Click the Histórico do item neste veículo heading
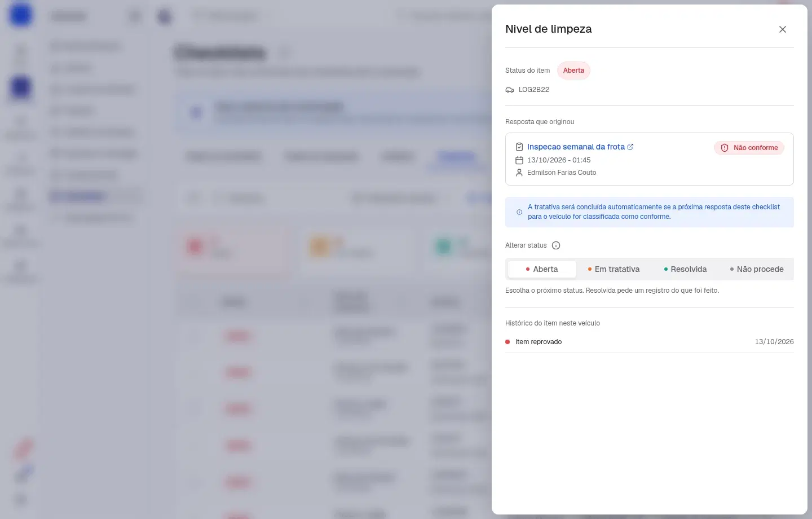This screenshot has height=519, width=812. (x=553, y=323)
